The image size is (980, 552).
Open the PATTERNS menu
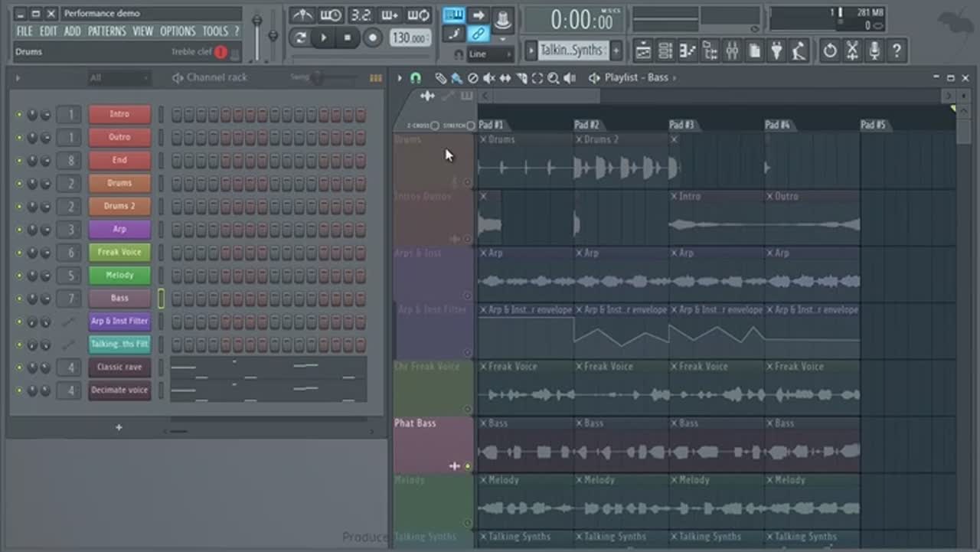click(x=106, y=31)
